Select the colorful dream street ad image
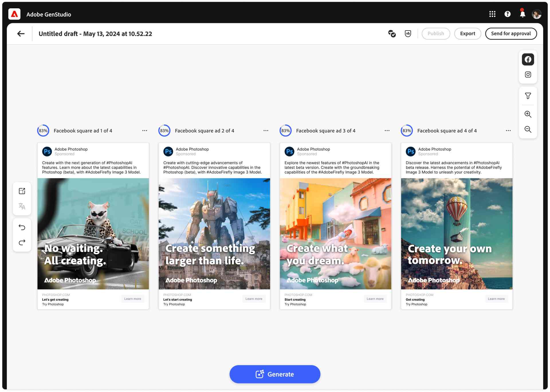 coord(335,234)
